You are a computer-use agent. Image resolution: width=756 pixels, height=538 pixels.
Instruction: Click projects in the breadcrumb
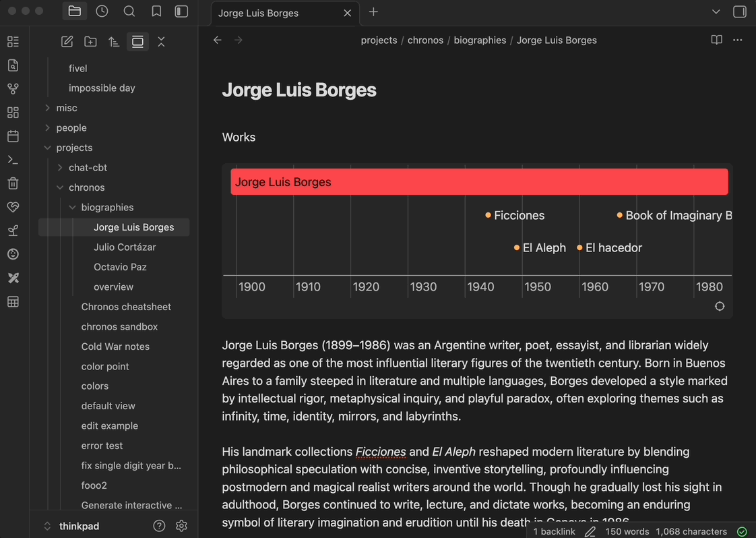(x=379, y=40)
